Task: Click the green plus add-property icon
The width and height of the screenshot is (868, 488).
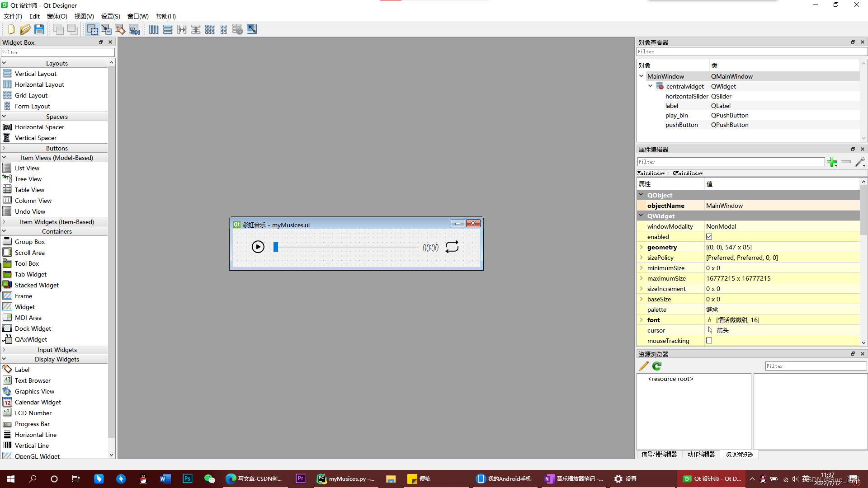Action: coord(831,162)
